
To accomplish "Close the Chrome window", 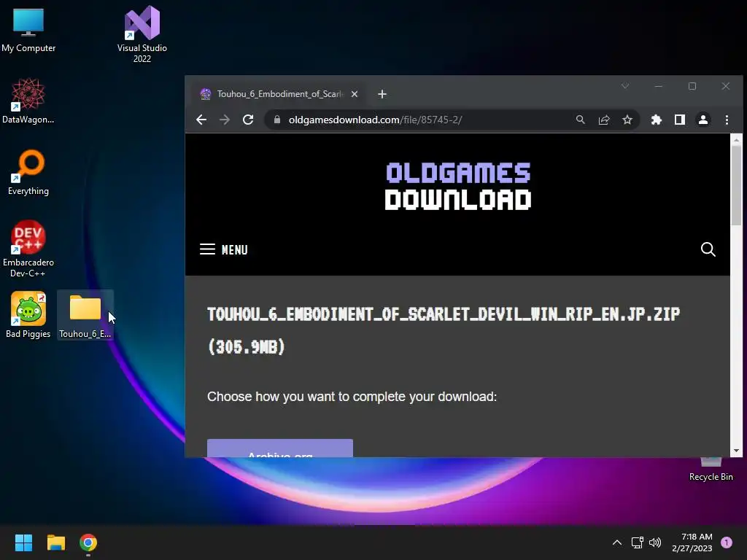I will click(726, 86).
